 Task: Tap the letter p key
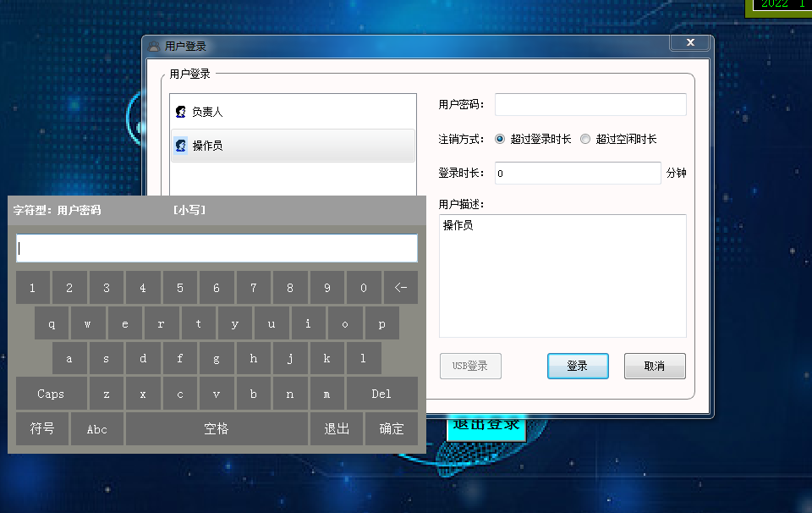[382, 323]
